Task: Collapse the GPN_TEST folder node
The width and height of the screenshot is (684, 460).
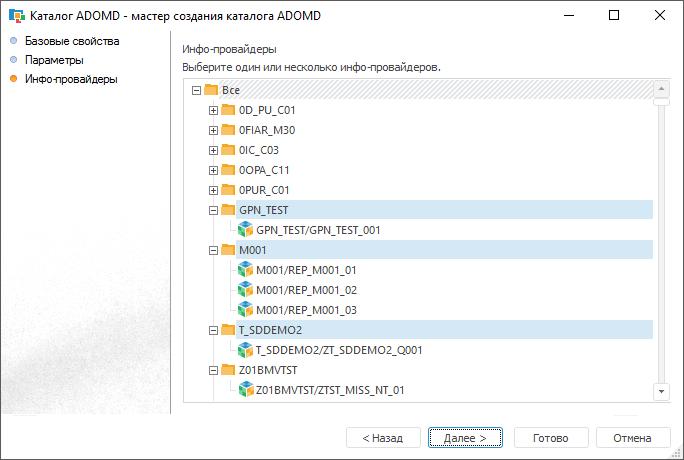Action: [x=213, y=210]
